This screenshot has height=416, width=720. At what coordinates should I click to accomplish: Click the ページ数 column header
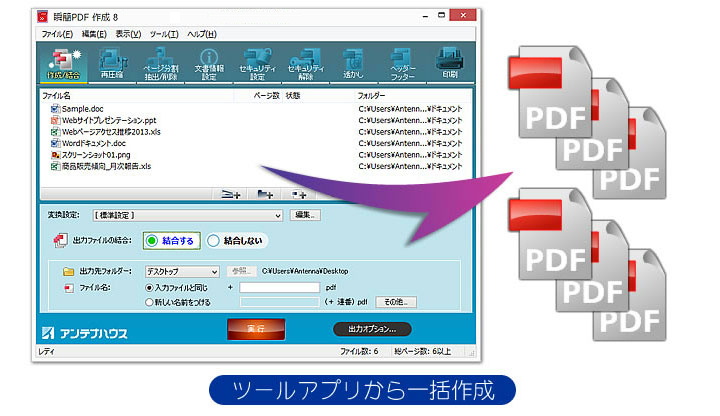pyautogui.click(x=258, y=96)
